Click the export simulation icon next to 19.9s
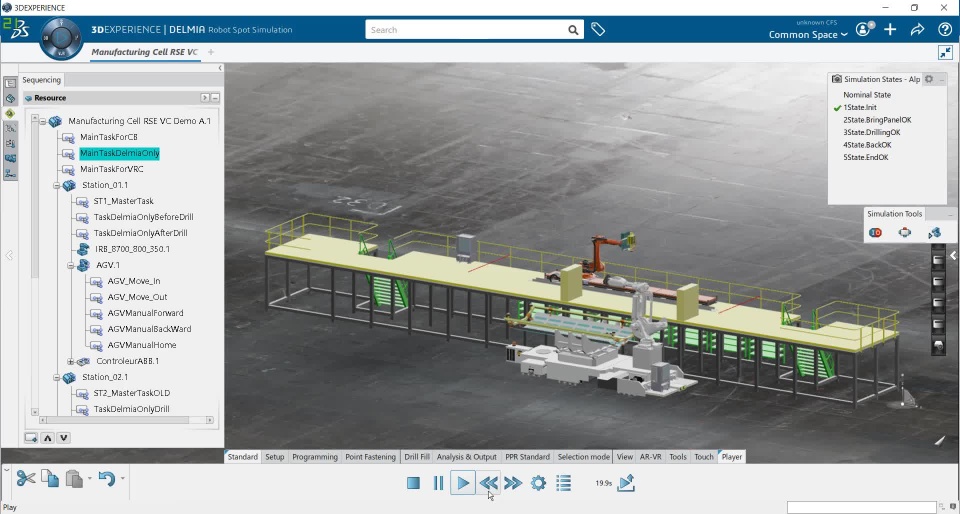The image size is (960, 514). (x=626, y=483)
